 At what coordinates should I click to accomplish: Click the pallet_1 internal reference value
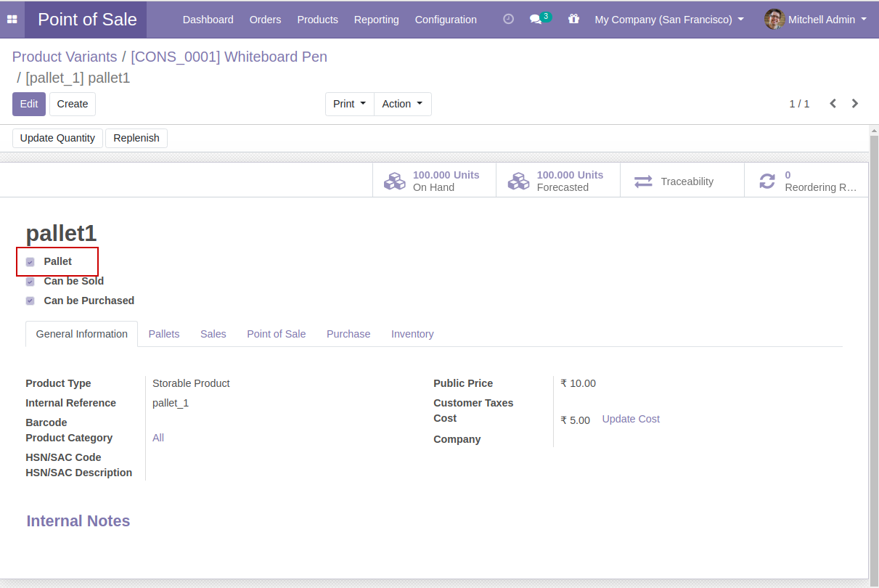click(171, 403)
